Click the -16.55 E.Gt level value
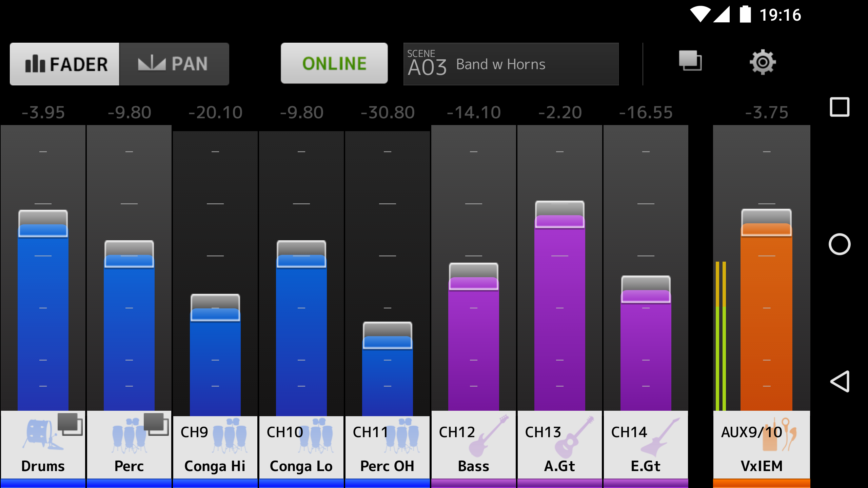This screenshot has width=868, height=488. tap(646, 113)
